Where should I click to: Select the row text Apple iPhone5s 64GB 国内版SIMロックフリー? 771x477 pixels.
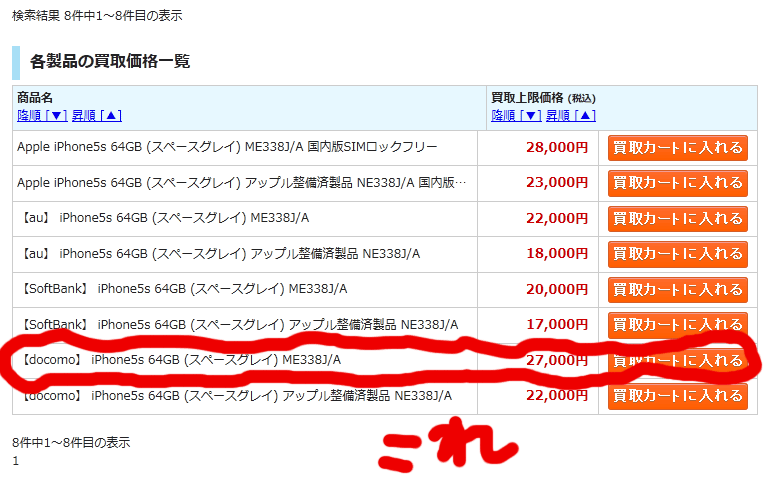click(x=227, y=147)
